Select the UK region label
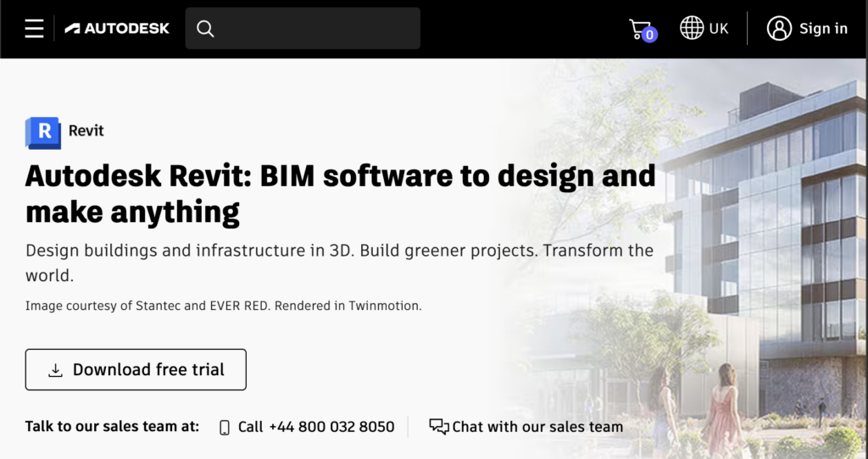 point(719,29)
